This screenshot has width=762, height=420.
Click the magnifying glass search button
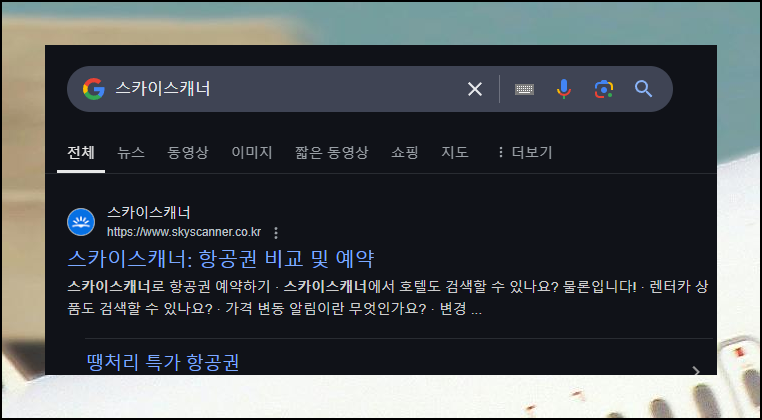click(643, 89)
